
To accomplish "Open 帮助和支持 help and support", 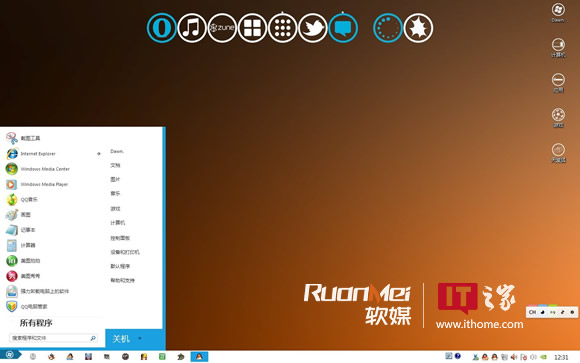I will click(x=122, y=280).
